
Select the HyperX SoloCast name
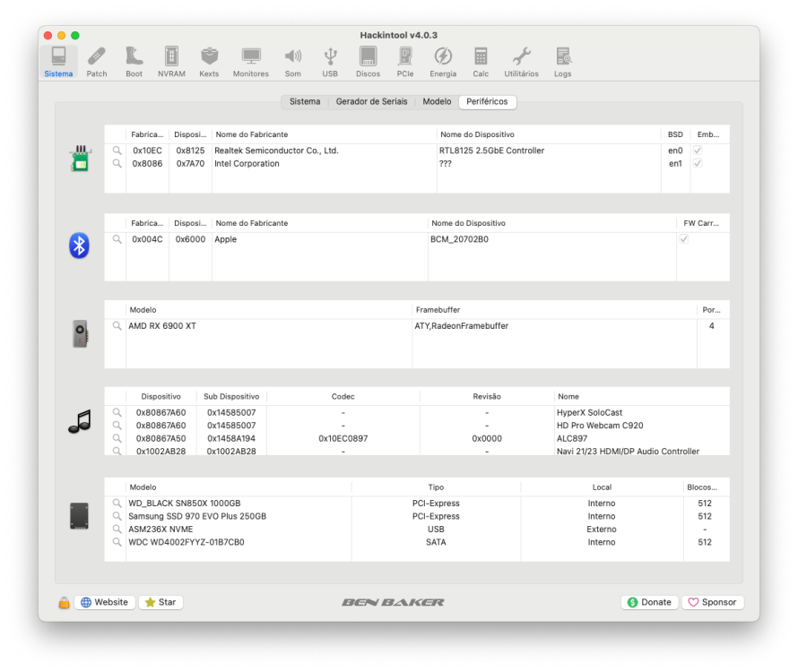pos(589,412)
